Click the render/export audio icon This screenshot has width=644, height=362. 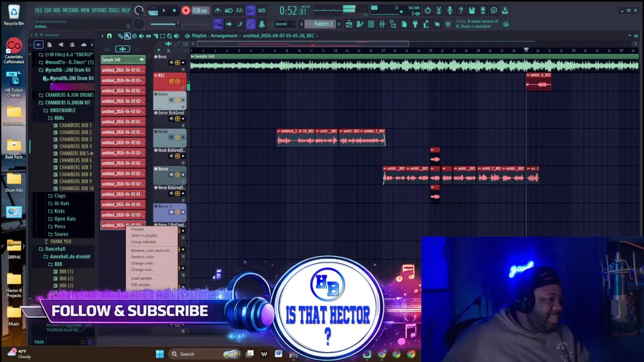(x=482, y=11)
